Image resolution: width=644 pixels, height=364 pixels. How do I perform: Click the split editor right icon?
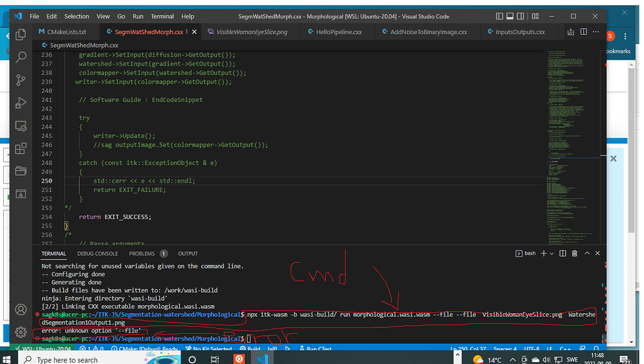(x=584, y=31)
